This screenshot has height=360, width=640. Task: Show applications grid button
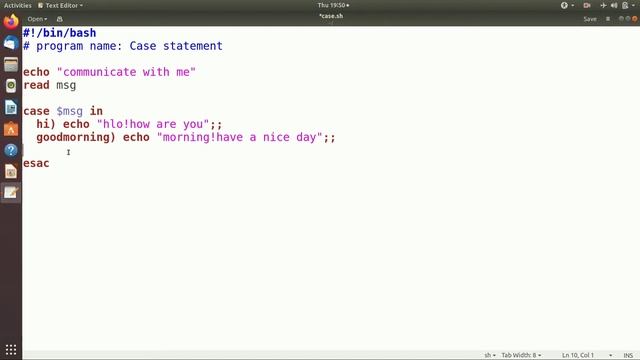tap(11, 350)
